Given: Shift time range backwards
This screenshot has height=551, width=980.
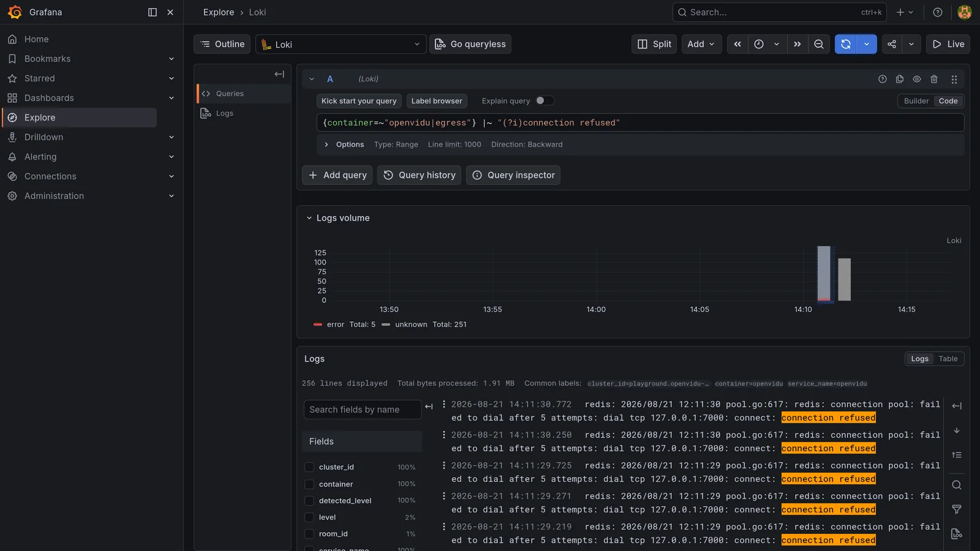Looking at the screenshot, I should (x=737, y=44).
